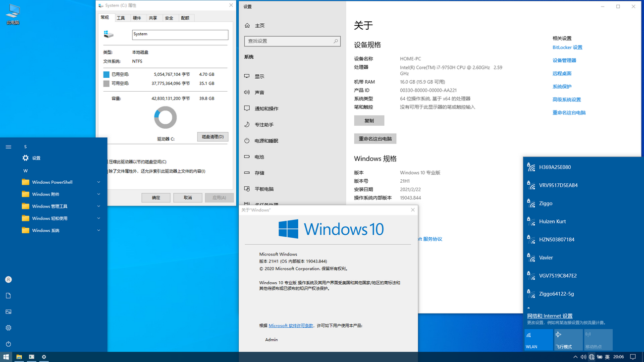Show hidden tray icons chevron
The width and height of the screenshot is (644, 362).
(575, 357)
